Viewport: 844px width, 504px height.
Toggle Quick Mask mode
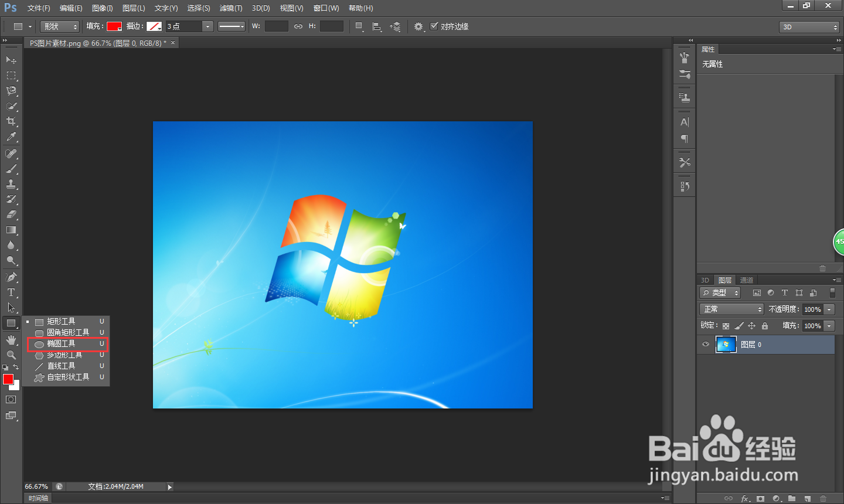click(11, 400)
